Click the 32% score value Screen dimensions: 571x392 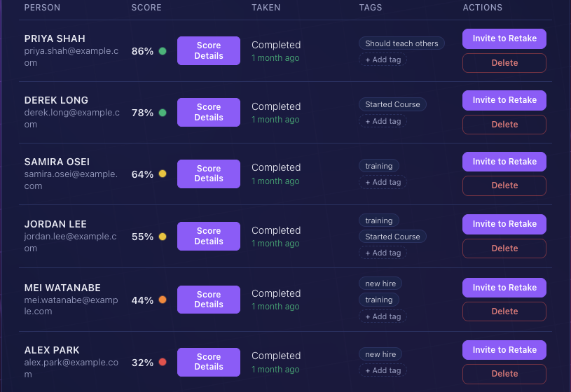click(x=142, y=363)
